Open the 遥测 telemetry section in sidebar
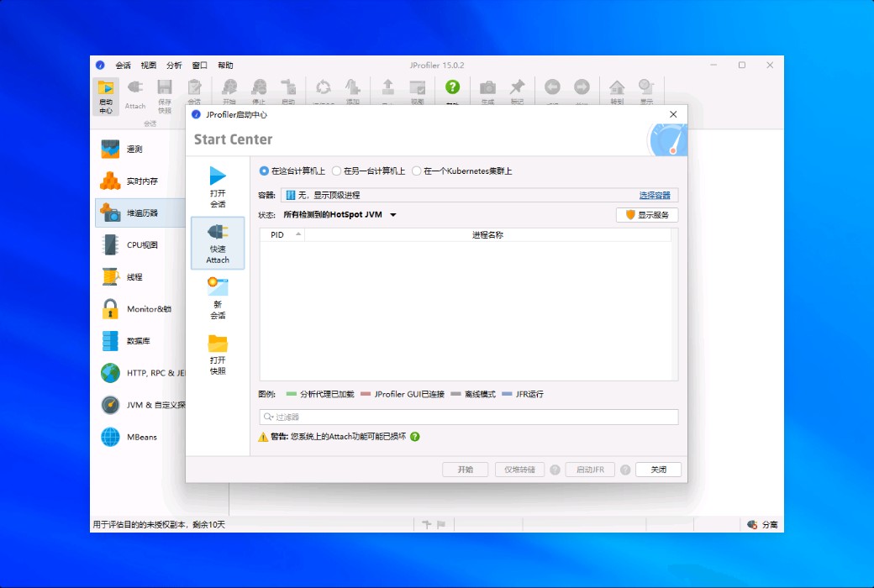Viewport: 874px width, 588px height. [140, 149]
